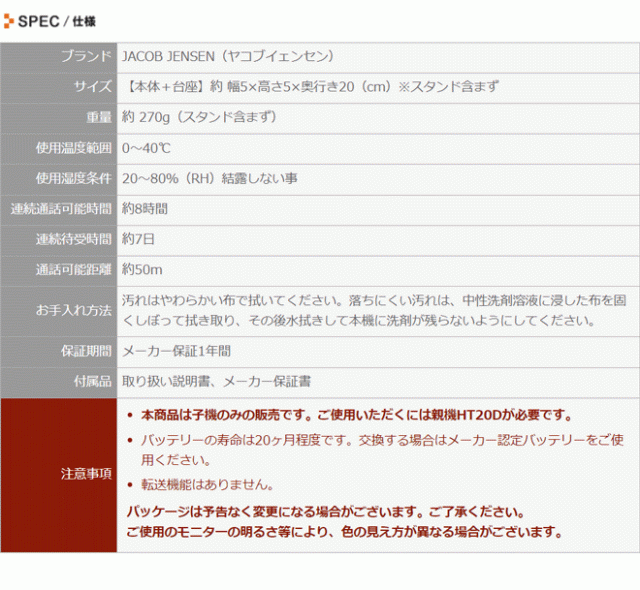Select the お手入れ方法 row label
The image size is (640, 590).
[x=74, y=311]
